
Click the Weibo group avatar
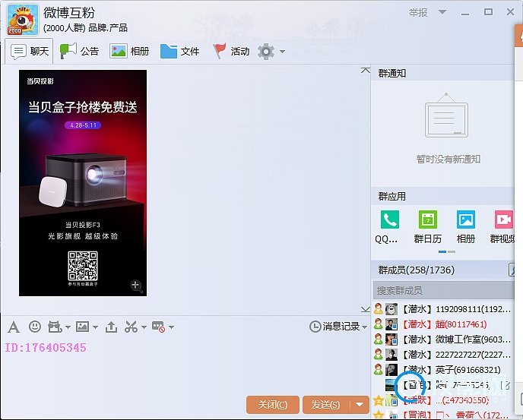tap(22, 20)
